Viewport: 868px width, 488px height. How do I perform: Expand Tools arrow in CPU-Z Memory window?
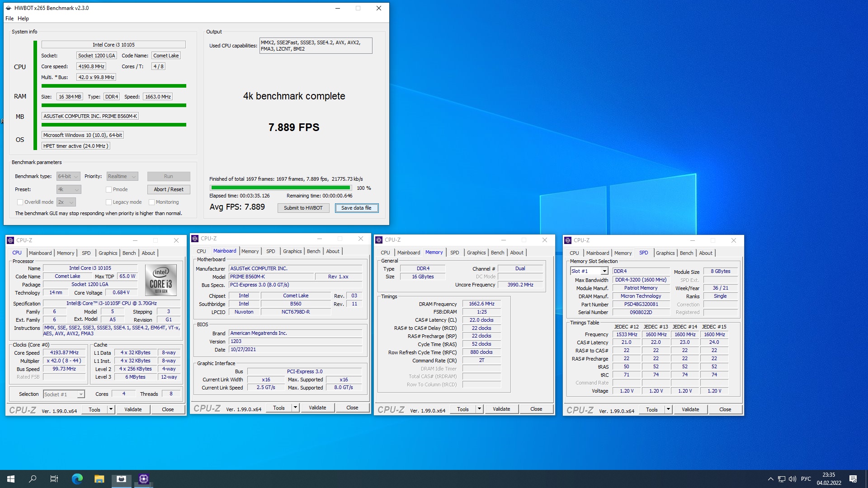pos(479,409)
